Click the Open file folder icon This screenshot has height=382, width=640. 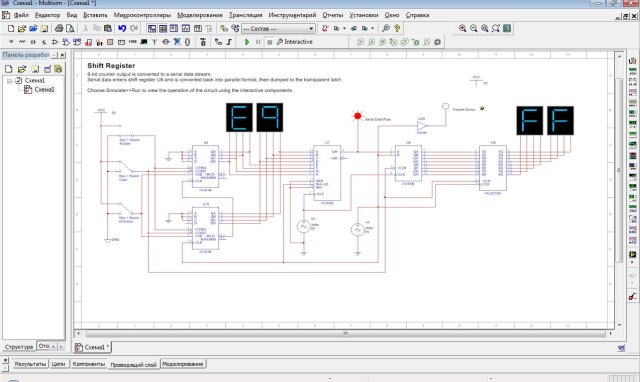(x=22, y=28)
